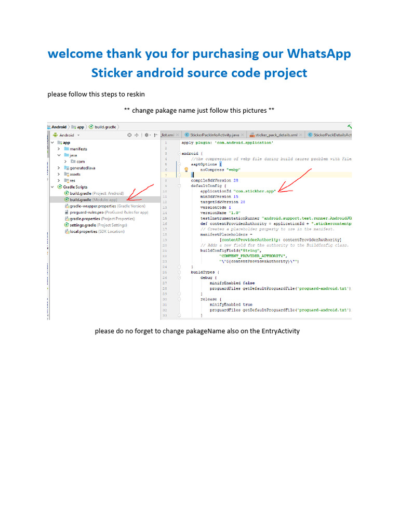Click release's minifyEnabled true line
Screen dimensions: 399x532
[231, 304]
